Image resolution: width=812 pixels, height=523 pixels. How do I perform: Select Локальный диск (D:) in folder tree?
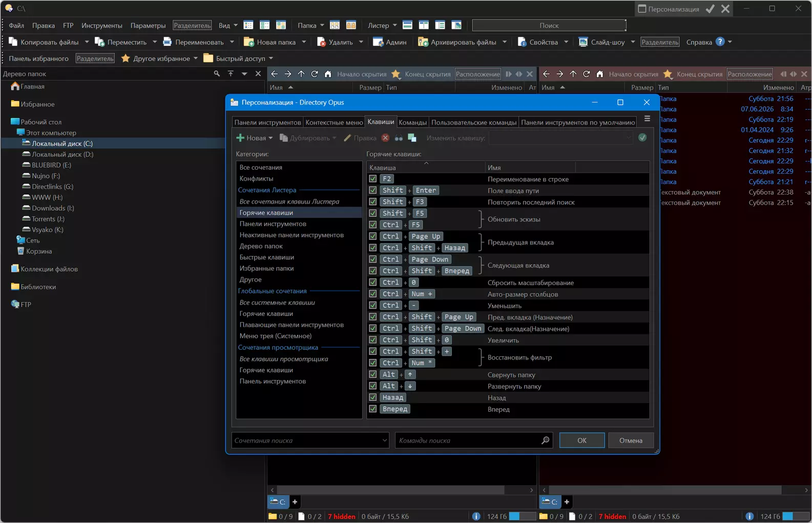[x=63, y=154]
